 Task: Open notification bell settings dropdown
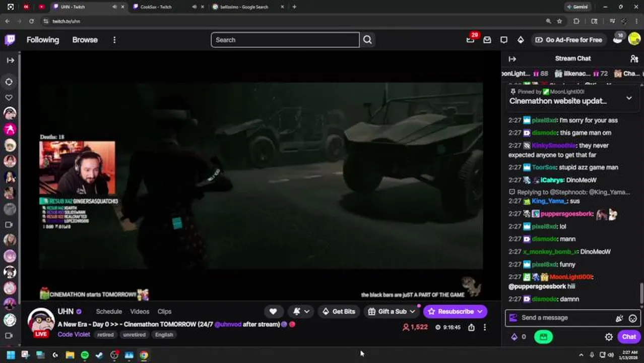tap(301, 312)
